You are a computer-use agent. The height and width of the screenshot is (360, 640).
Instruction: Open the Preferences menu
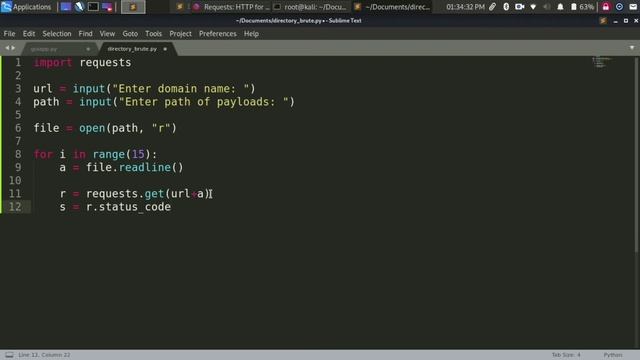[218, 34]
